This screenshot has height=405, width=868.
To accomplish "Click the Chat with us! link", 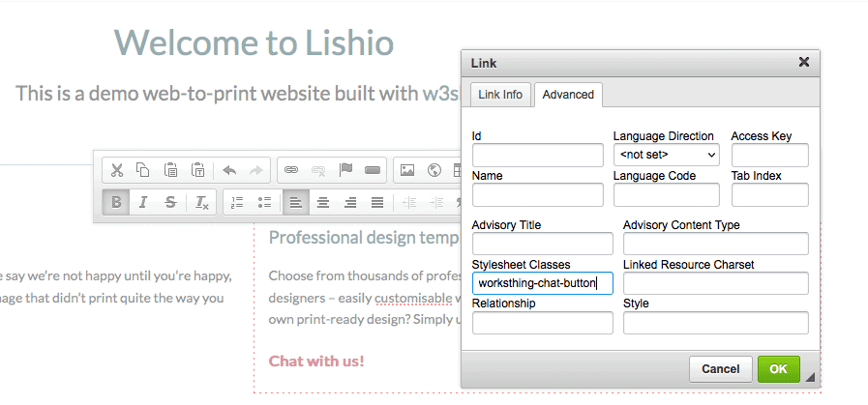I will [x=316, y=362].
